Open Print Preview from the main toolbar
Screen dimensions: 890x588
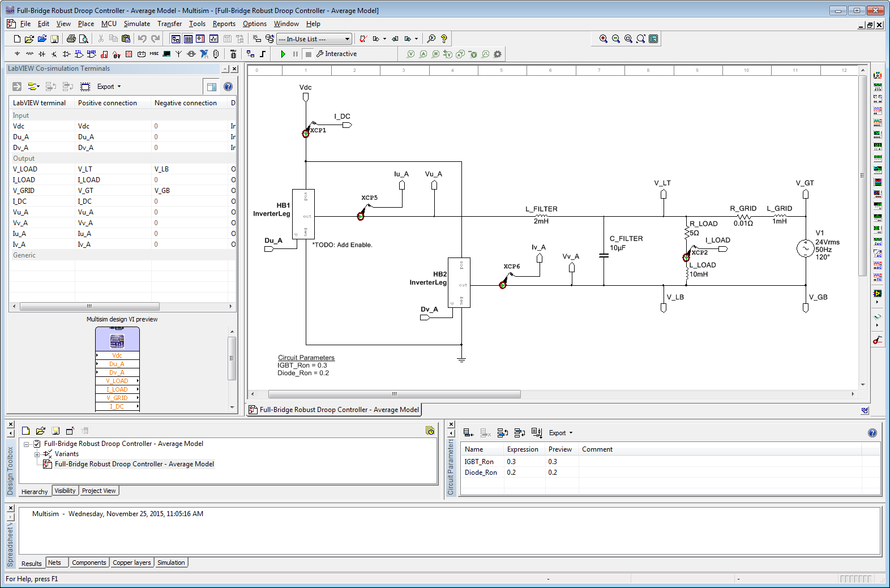[84, 39]
